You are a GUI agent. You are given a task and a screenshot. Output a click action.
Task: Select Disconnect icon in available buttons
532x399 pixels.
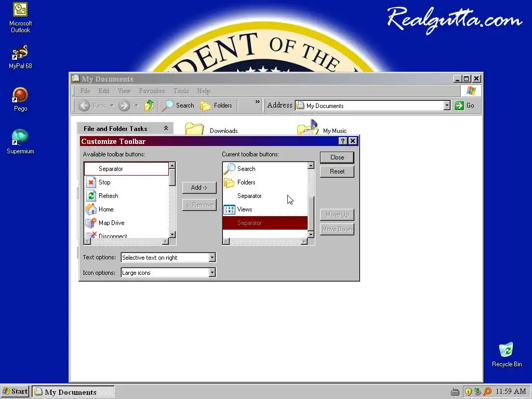pyautogui.click(x=91, y=235)
